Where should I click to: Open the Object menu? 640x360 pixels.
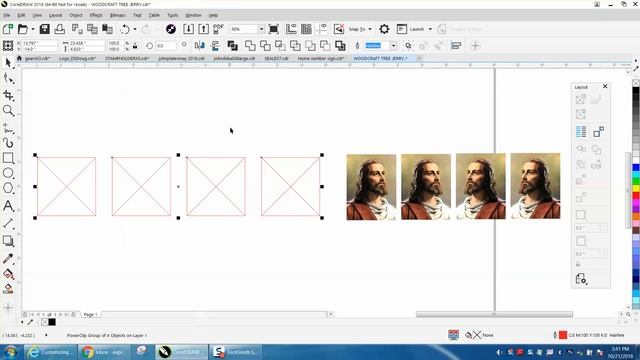coord(76,15)
